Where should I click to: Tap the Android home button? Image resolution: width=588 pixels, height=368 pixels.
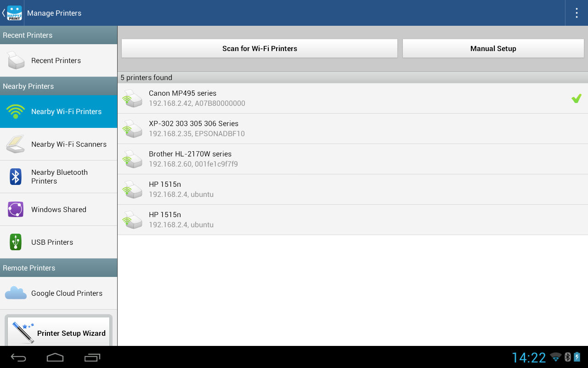click(x=55, y=357)
